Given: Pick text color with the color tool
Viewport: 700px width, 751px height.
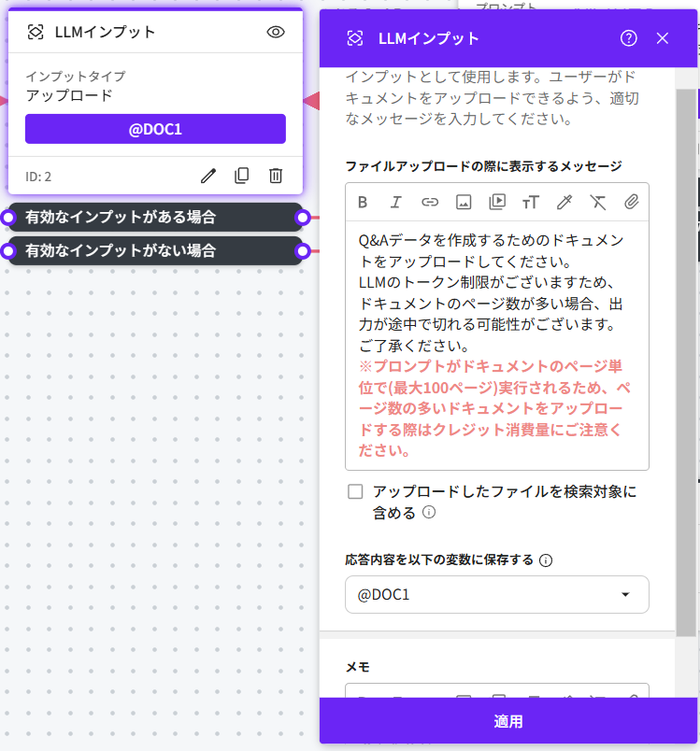Looking at the screenshot, I should 564,202.
